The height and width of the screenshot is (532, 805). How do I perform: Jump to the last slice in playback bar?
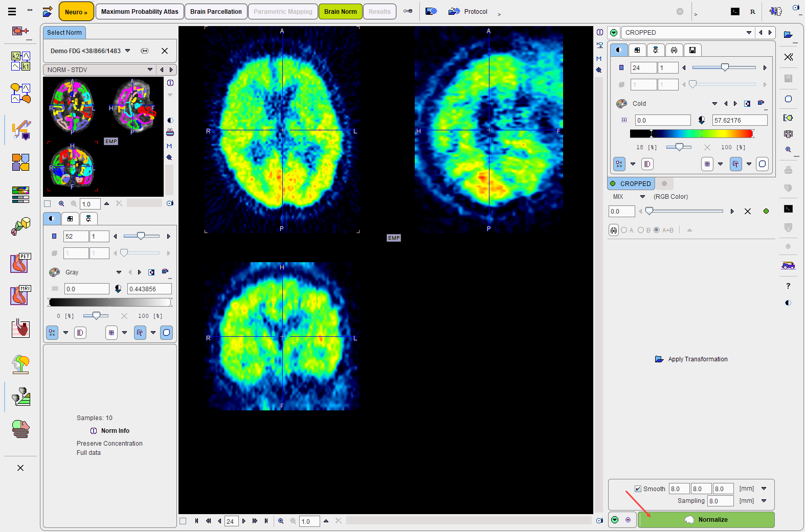coord(266,521)
